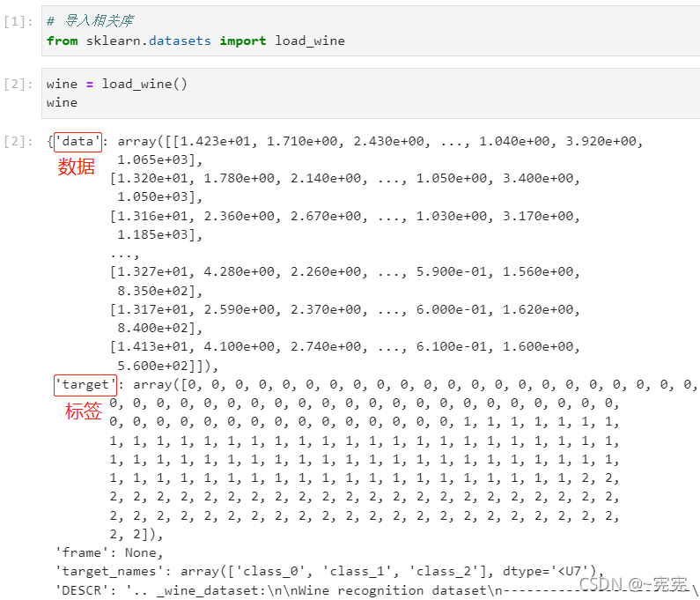Click the input cell [1] code area
The width and height of the screenshot is (700, 600).
pyautogui.click(x=371, y=31)
